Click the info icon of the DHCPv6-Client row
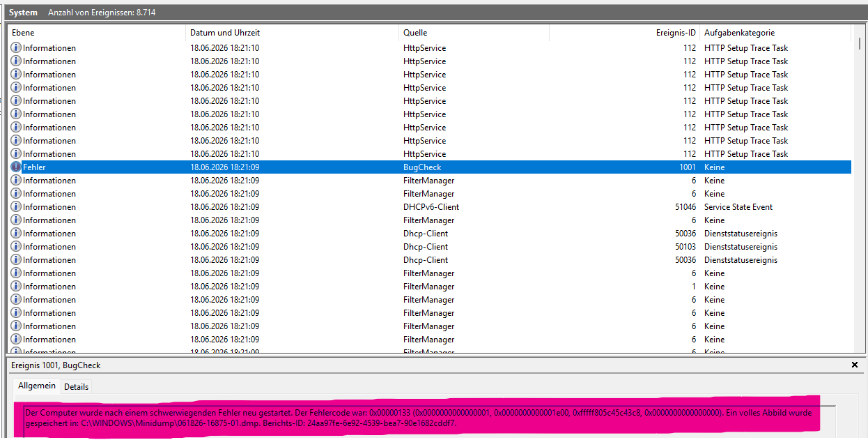The width and height of the screenshot is (868, 440). pyautogui.click(x=16, y=207)
